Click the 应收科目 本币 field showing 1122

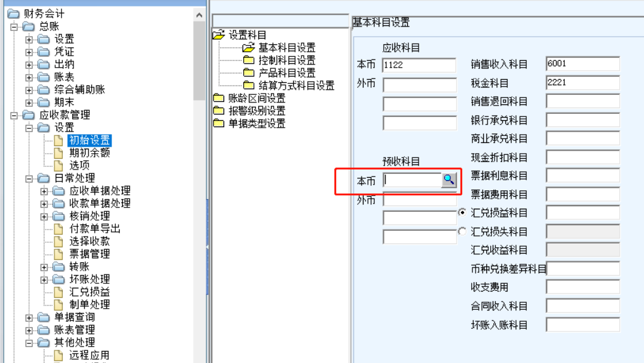coord(419,65)
